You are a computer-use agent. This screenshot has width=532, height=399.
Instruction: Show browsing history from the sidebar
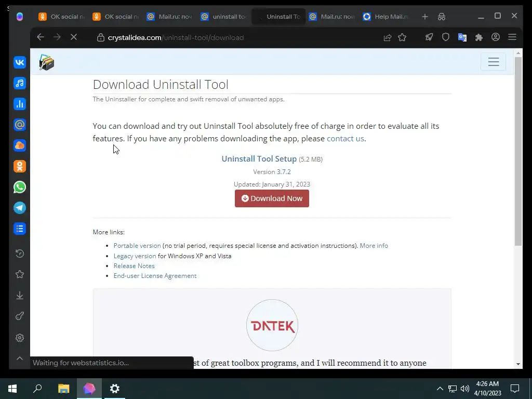tap(20, 254)
